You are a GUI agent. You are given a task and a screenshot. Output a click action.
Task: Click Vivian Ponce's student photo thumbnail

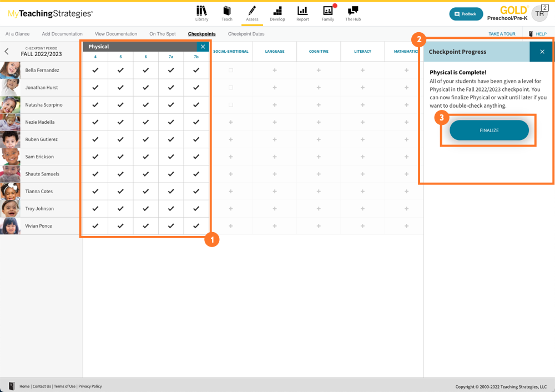[x=10, y=226]
